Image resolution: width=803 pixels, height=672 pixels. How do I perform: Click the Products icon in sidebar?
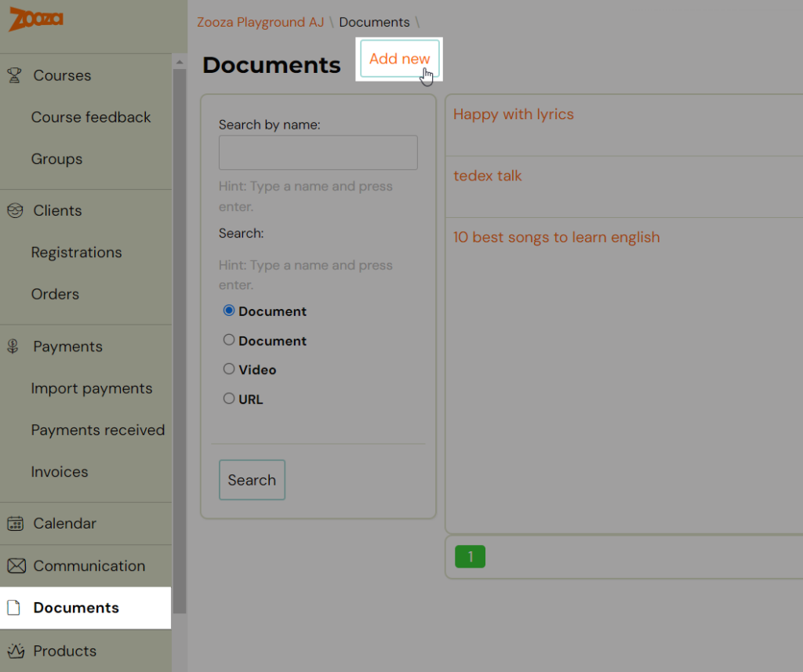tap(16, 651)
